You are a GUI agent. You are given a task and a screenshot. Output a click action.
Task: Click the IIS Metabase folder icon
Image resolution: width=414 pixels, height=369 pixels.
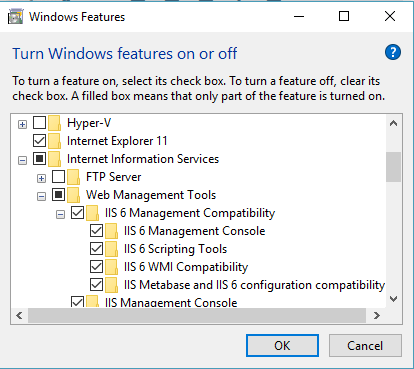pos(112,285)
